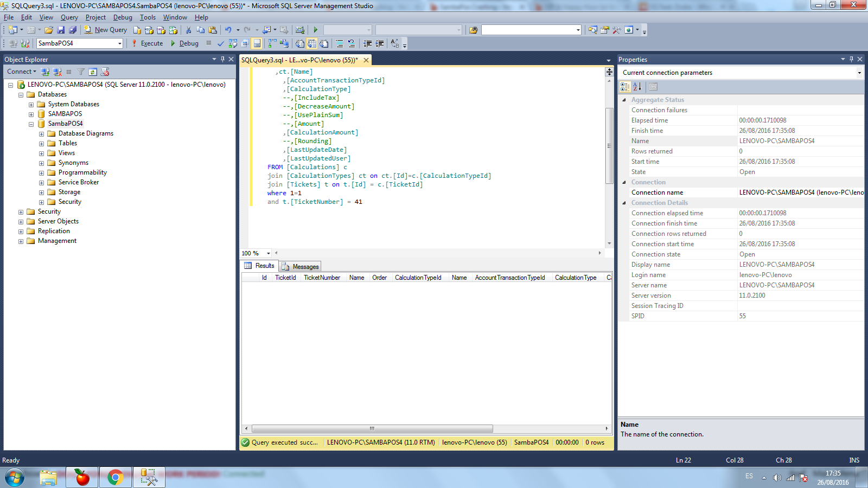868x488 pixels.
Task: Click the New Query button
Action: tap(105, 30)
